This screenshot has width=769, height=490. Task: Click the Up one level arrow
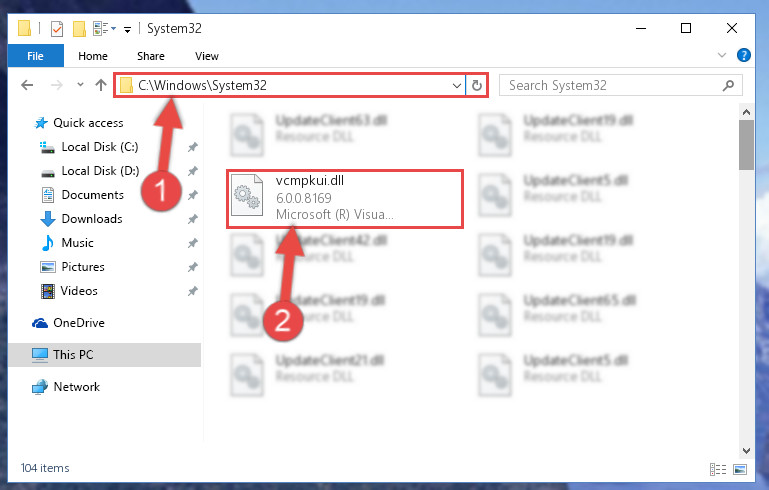pos(101,85)
